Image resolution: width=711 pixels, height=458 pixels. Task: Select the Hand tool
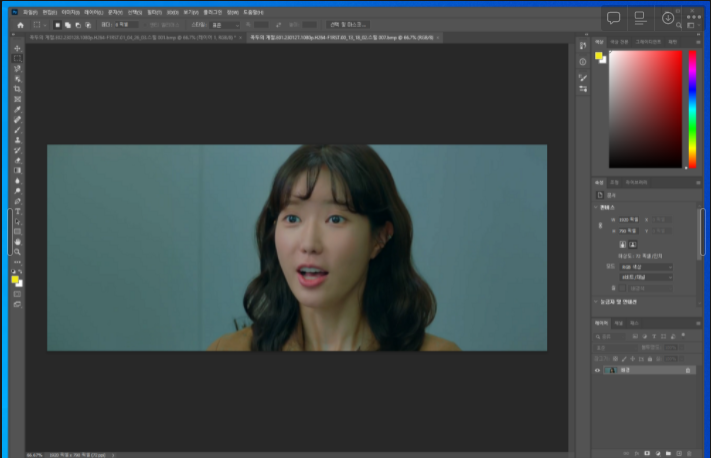click(17, 242)
